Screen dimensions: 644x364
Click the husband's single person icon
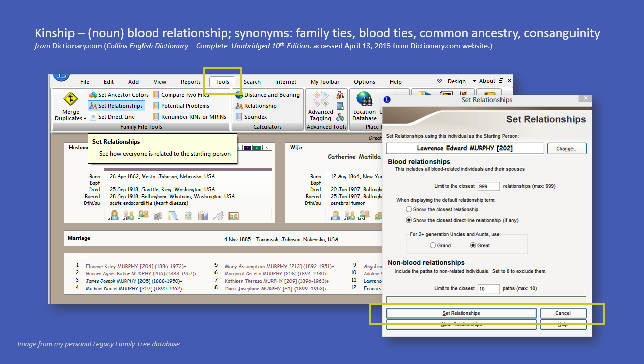pos(114,215)
